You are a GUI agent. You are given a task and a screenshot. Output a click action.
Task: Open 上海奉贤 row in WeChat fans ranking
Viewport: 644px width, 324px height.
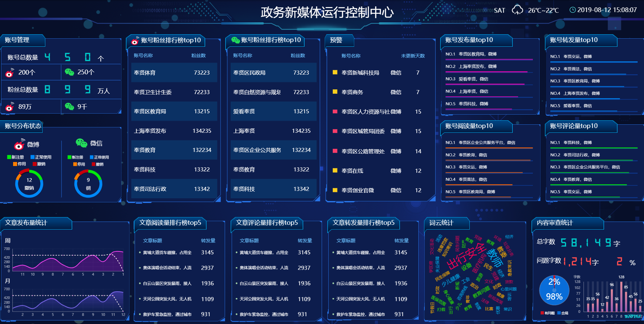(273, 131)
